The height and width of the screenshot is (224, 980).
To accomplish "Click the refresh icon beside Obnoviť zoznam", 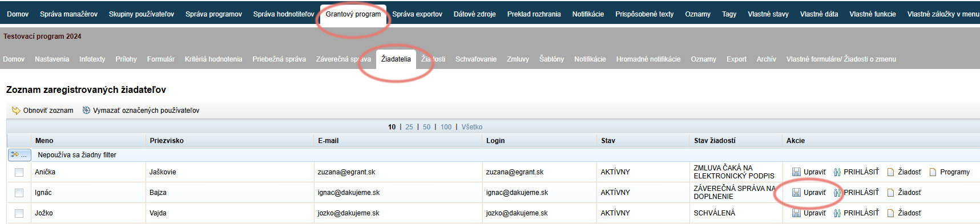I will (x=16, y=111).
